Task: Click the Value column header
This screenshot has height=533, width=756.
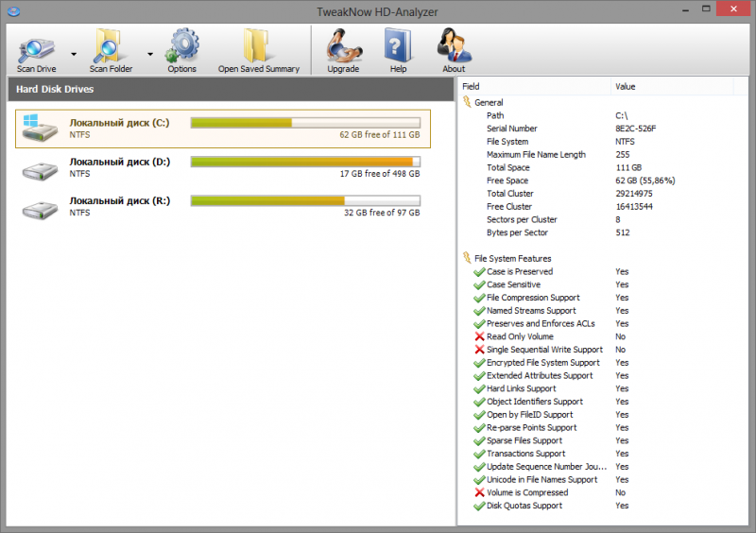Action: click(672, 86)
